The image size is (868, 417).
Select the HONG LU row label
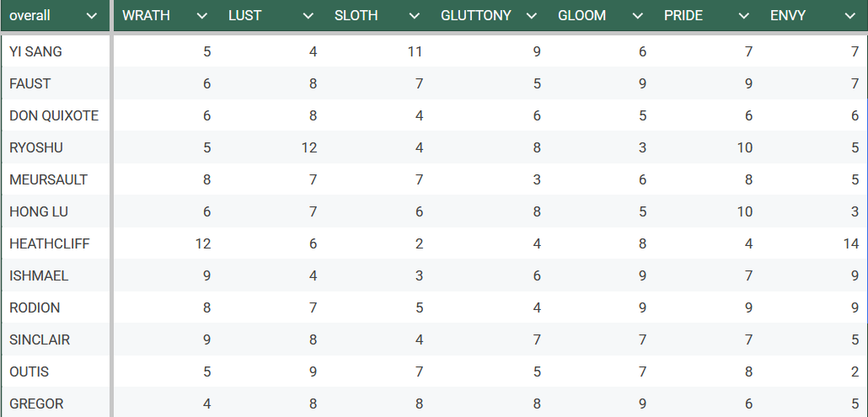pyautogui.click(x=38, y=211)
